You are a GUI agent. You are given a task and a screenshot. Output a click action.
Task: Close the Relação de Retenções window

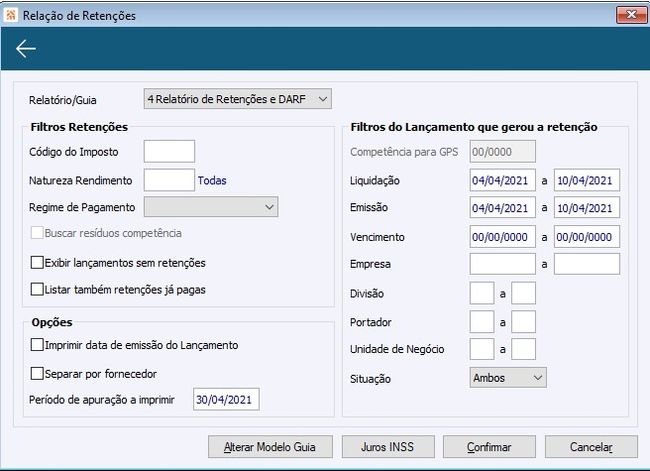click(x=631, y=15)
